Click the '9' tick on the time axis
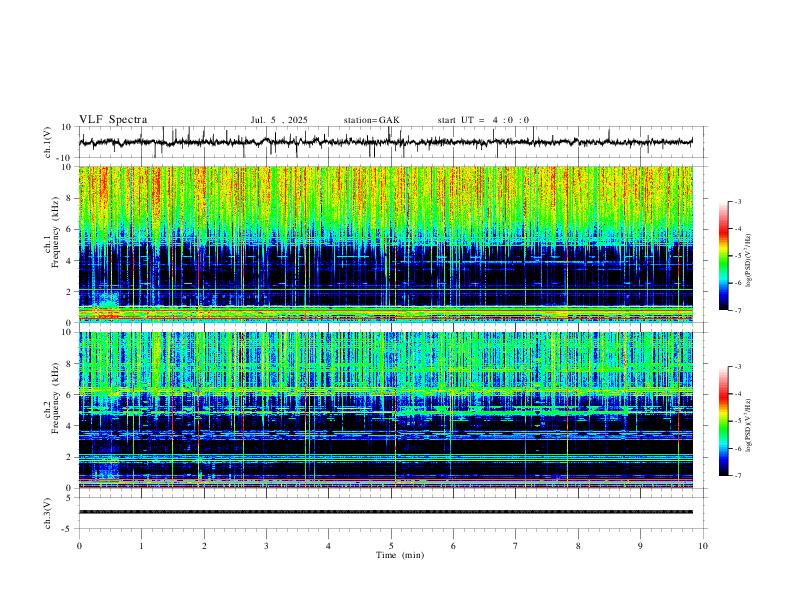Screen dimensions: 792x612 [640, 546]
